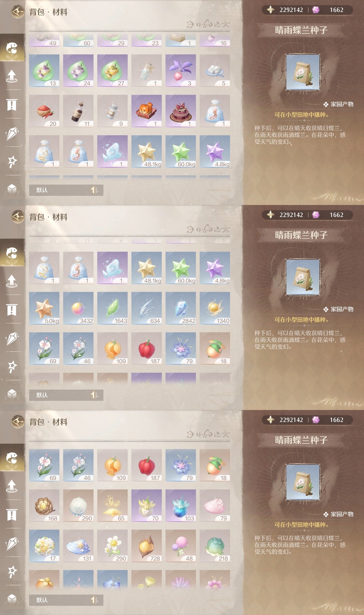Select the pink seashell item with 79
364x615 pixels.
coord(215,506)
